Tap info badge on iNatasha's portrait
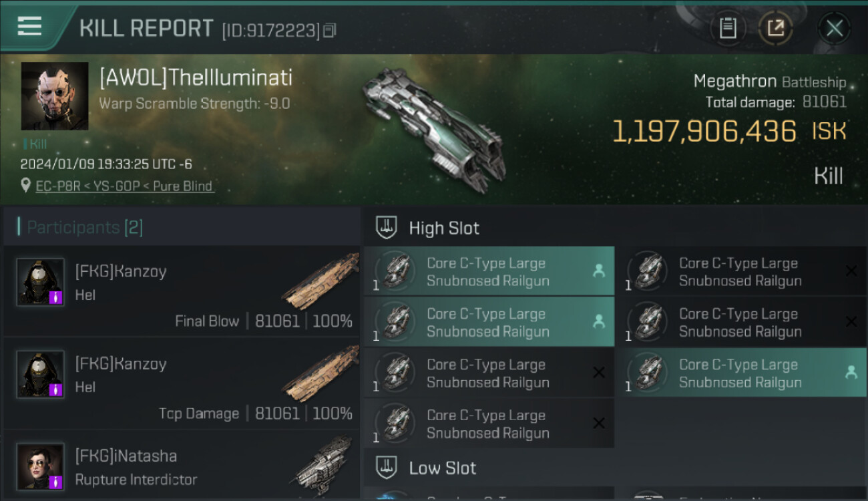Screen dimensions: 868x501 pos(56,482)
